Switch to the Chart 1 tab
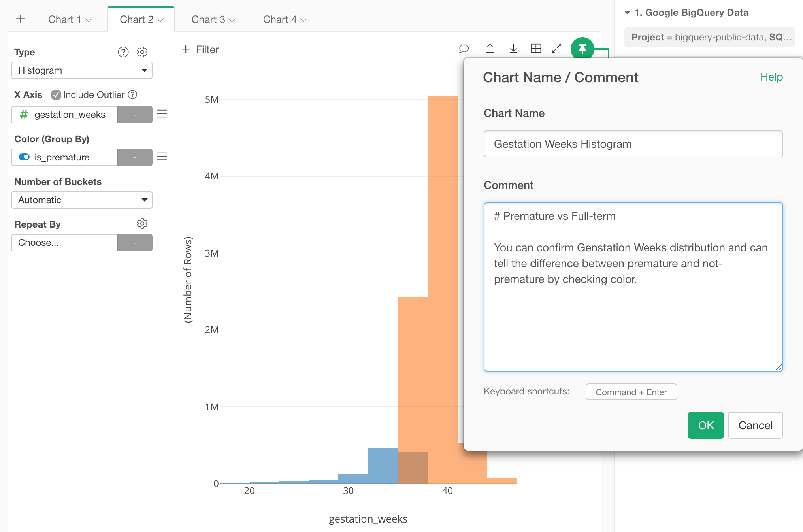803x532 pixels. click(70, 19)
